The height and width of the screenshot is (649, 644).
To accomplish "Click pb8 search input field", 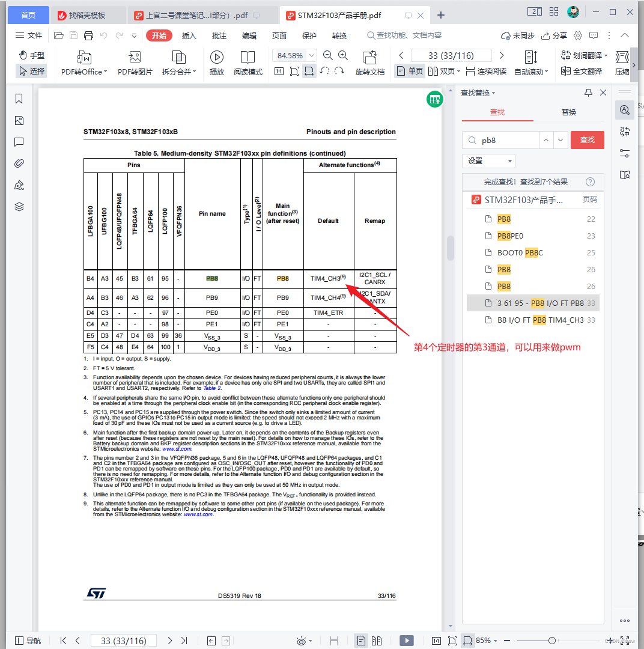I will [501, 140].
